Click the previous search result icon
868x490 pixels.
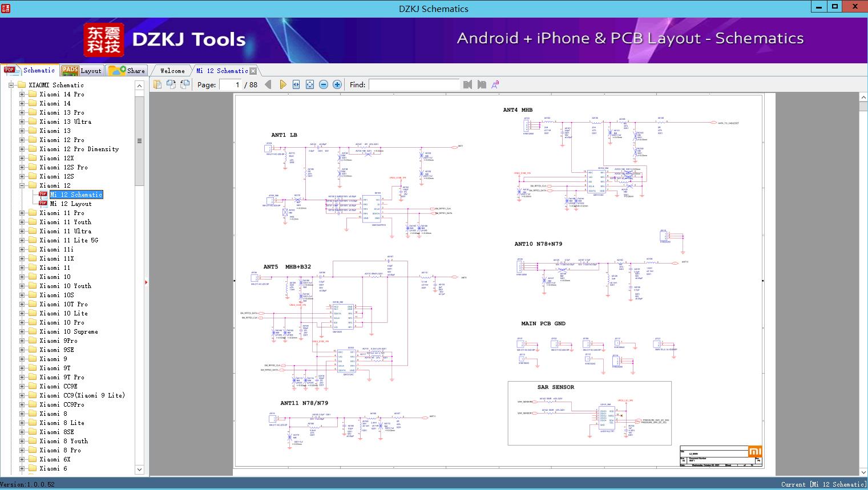467,84
